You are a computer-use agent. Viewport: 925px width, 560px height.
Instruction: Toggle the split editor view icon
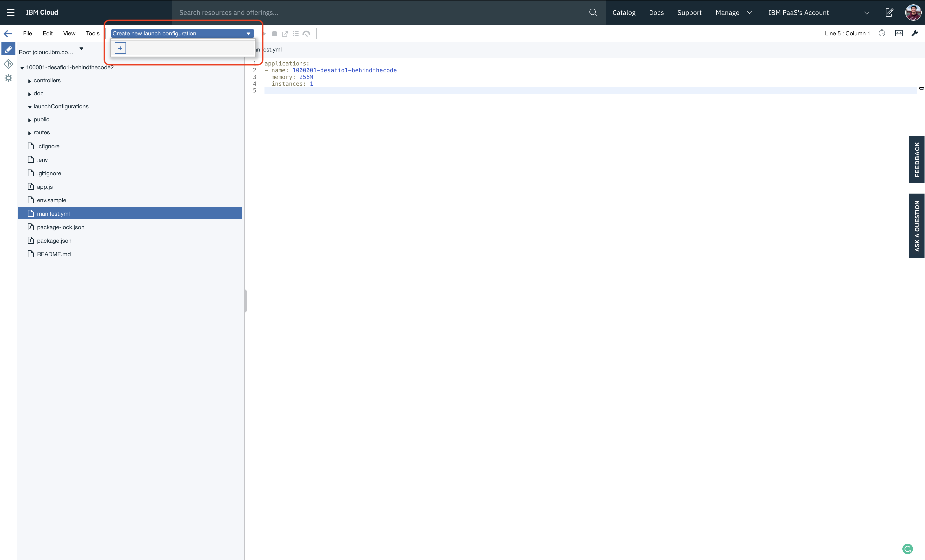(899, 33)
